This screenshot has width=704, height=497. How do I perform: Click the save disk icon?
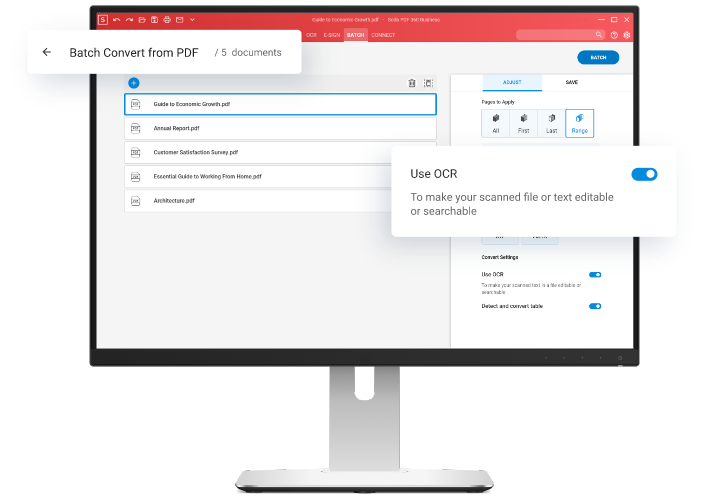(154, 20)
